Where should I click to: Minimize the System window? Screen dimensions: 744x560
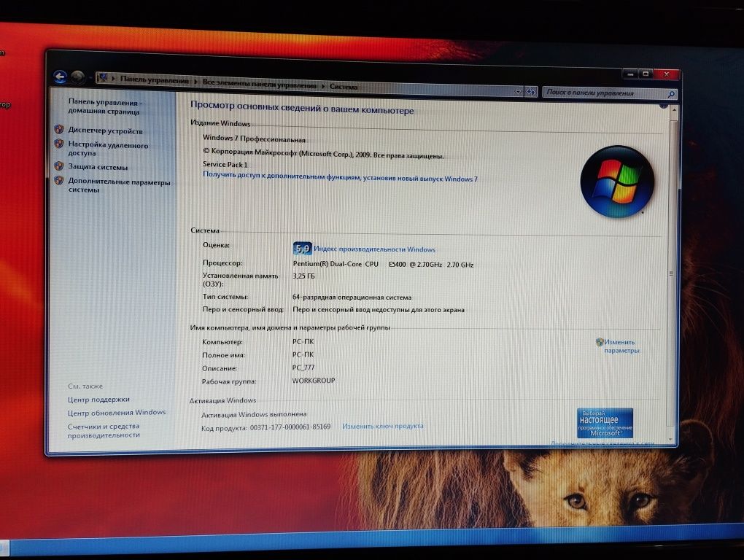click(630, 74)
